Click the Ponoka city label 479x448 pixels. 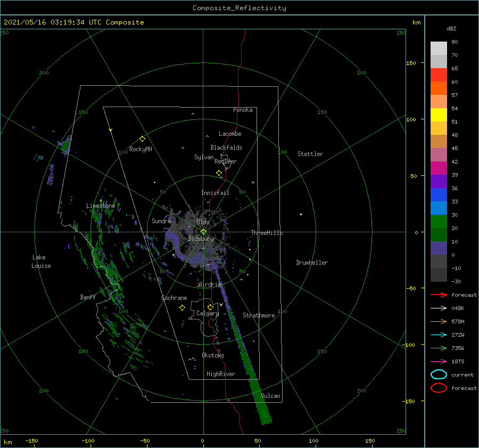[243, 110]
